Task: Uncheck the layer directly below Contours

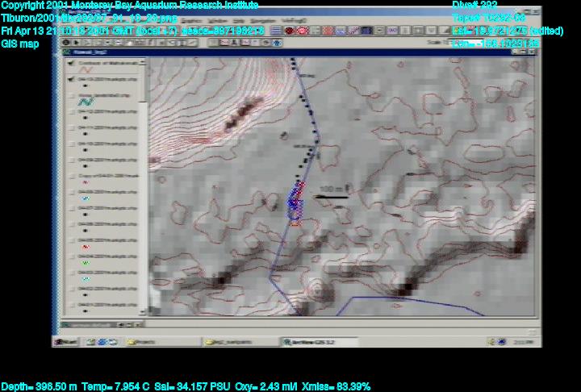Action: 71,80
